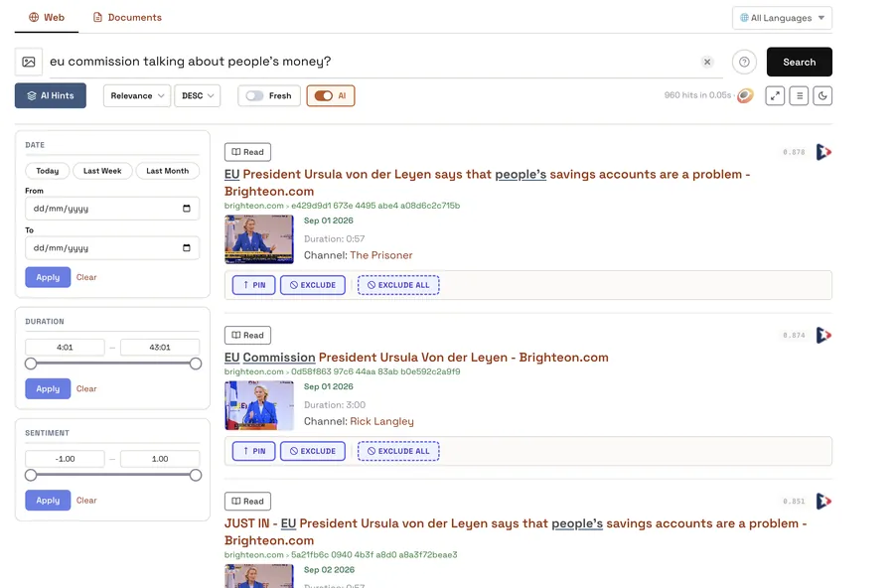Apply the Duration filter
This screenshot has width=894, height=588.
[48, 388]
